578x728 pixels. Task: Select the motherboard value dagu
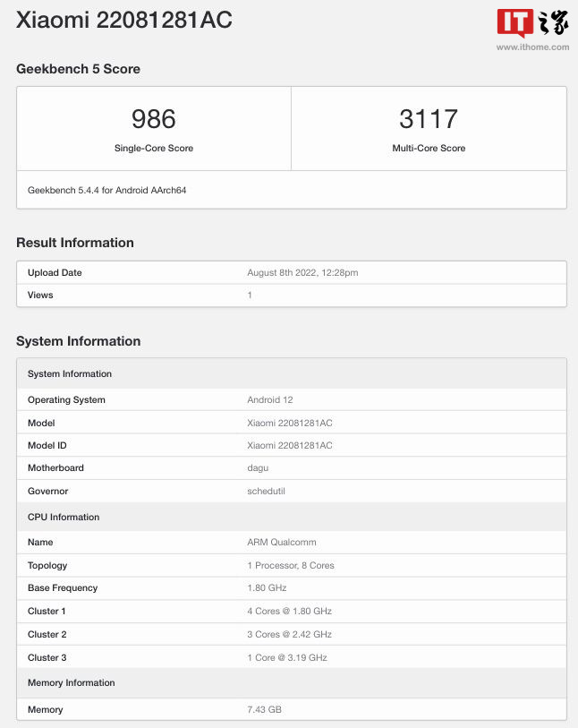tap(258, 468)
